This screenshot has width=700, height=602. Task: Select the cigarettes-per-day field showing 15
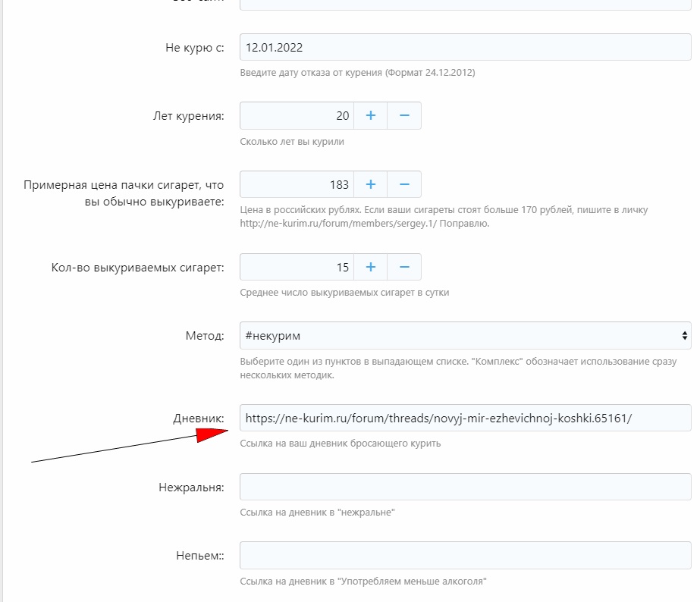click(x=297, y=267)
